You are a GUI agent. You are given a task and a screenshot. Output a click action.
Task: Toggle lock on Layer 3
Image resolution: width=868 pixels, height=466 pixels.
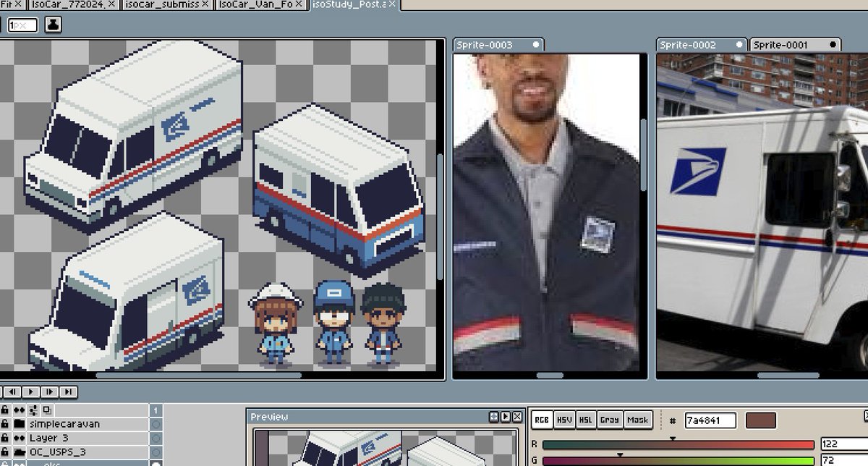tap(5, 438)
